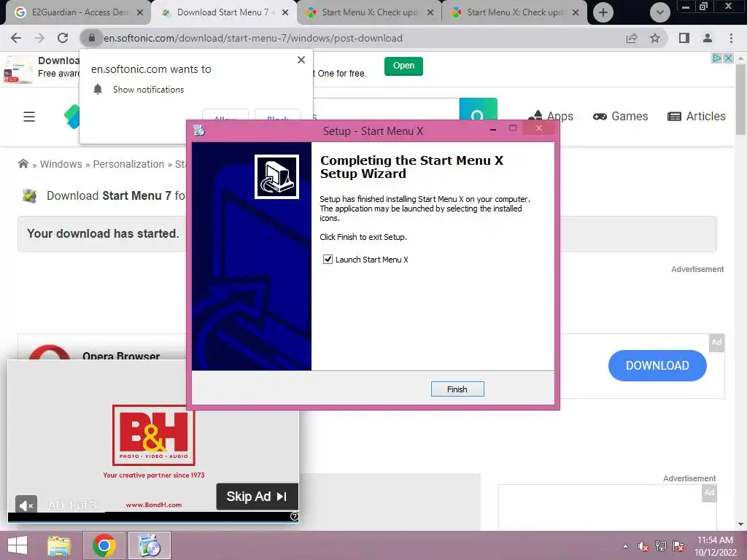Toggle Chrome side panel
The height and width of the screenshot is (560, 747).
tap(684, 38)
